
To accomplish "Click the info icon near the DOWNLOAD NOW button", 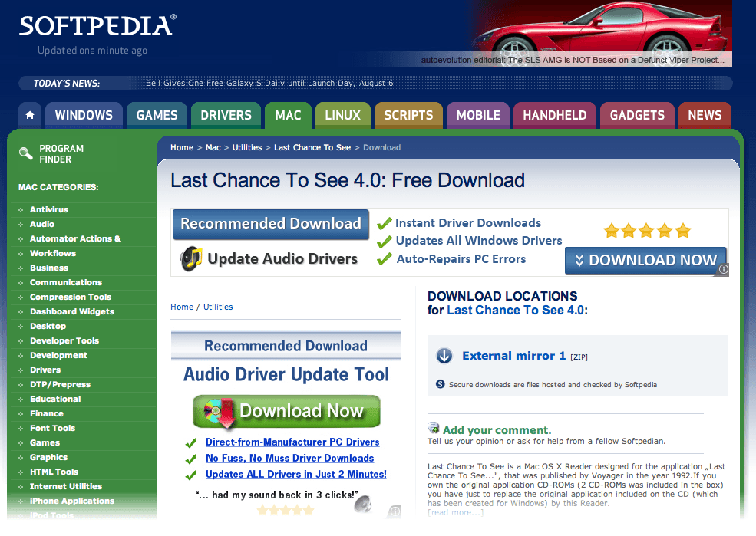I will pyautogui.click(x=722, y=270).
